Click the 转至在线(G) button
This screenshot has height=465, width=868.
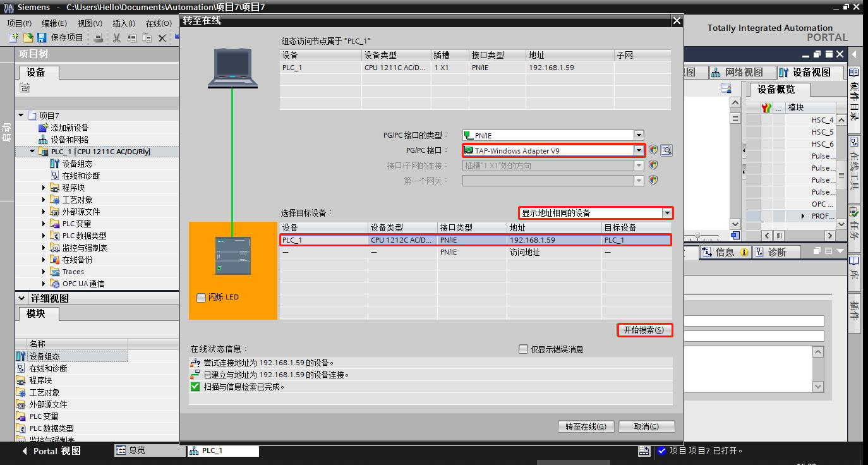[586, 426]
